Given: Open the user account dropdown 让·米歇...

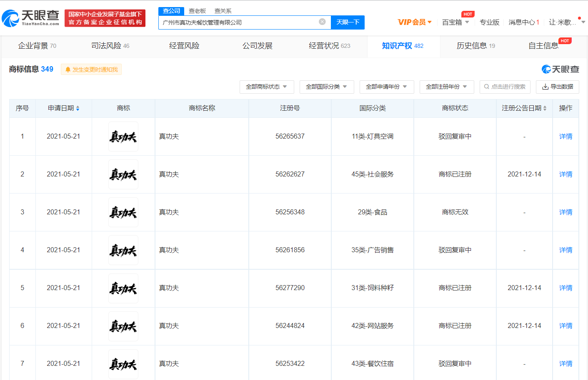Looking at the screenshot, I should 567,22.
